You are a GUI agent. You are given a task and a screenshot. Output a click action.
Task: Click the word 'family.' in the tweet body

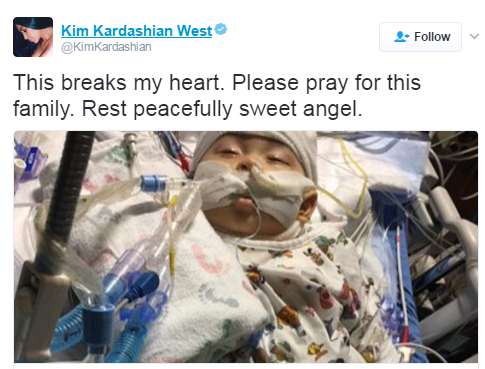(43, 109)
